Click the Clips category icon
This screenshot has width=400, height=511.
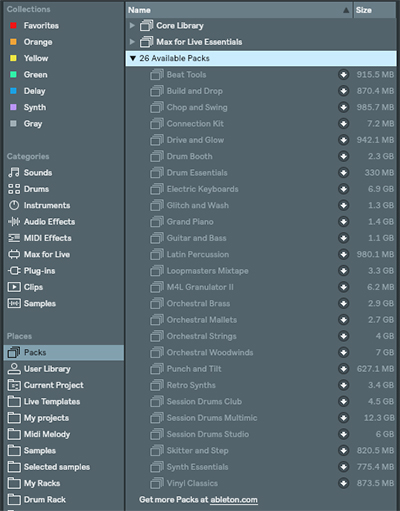[14, 287]
